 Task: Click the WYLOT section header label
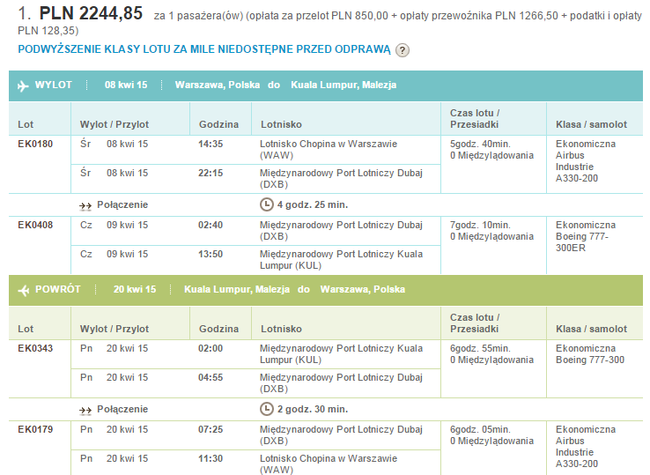point(53,85)
